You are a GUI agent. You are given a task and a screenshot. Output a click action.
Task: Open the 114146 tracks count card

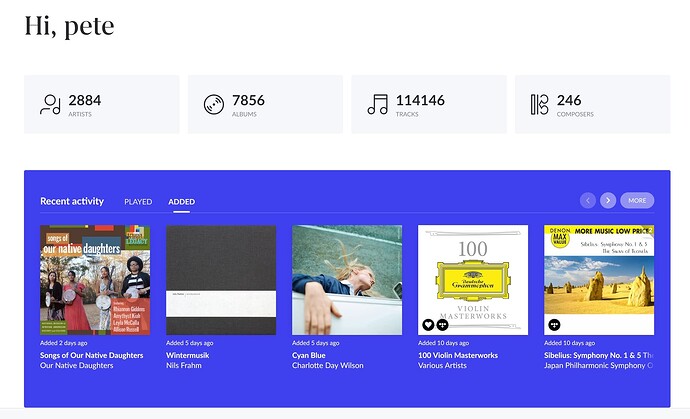coord(429,104)
